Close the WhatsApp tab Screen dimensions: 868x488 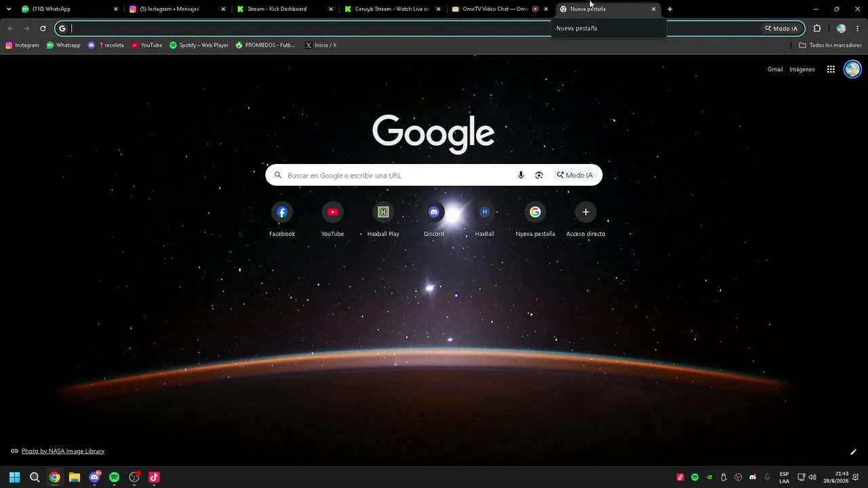click(115, 9)
